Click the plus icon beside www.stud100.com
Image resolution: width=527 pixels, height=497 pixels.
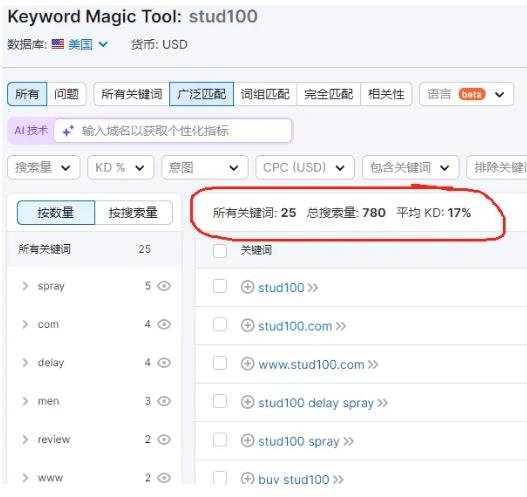click(x=247, y=364)
